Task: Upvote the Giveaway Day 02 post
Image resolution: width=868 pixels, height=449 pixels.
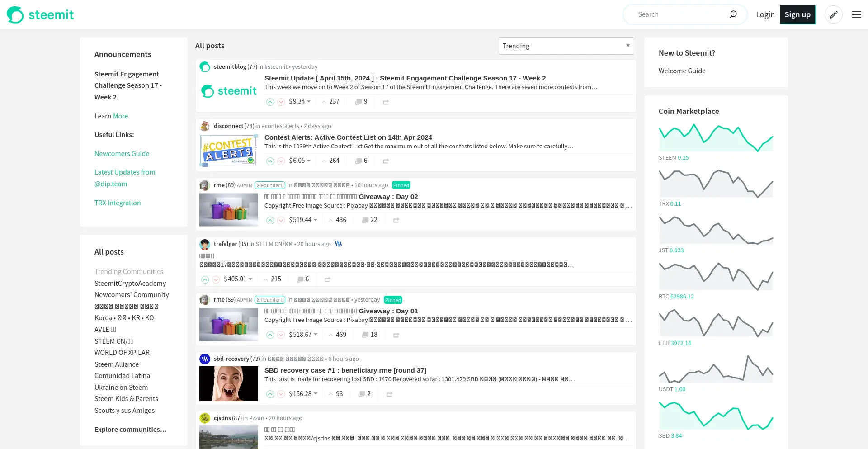Action: tap(270, 220)
